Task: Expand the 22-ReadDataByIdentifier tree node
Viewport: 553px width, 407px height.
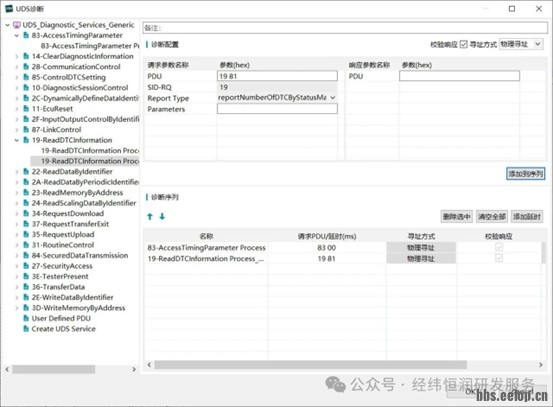Action: (17, 172)
